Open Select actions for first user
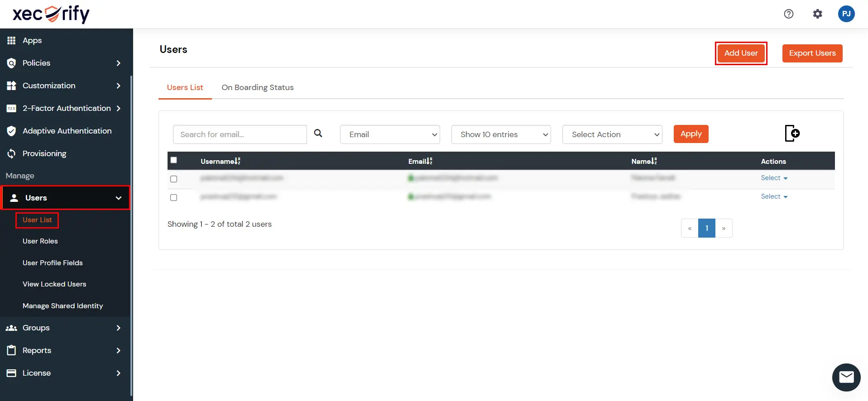Viewport: 868px width, 401px height. 774,178
